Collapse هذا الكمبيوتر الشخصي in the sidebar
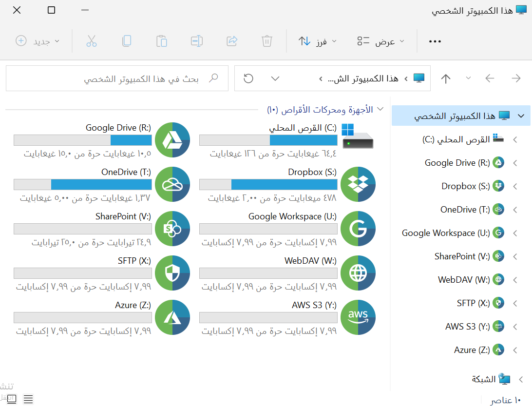The height and width of the screenshot is (408, 532). (x=521, y=116)
